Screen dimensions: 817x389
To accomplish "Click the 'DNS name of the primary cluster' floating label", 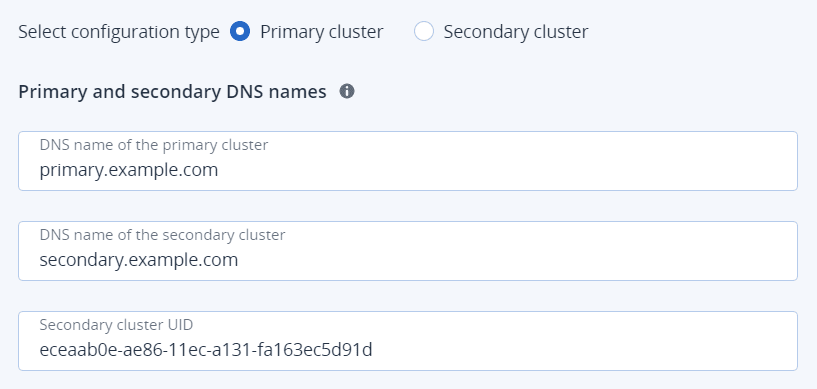I will click(154, 145).
